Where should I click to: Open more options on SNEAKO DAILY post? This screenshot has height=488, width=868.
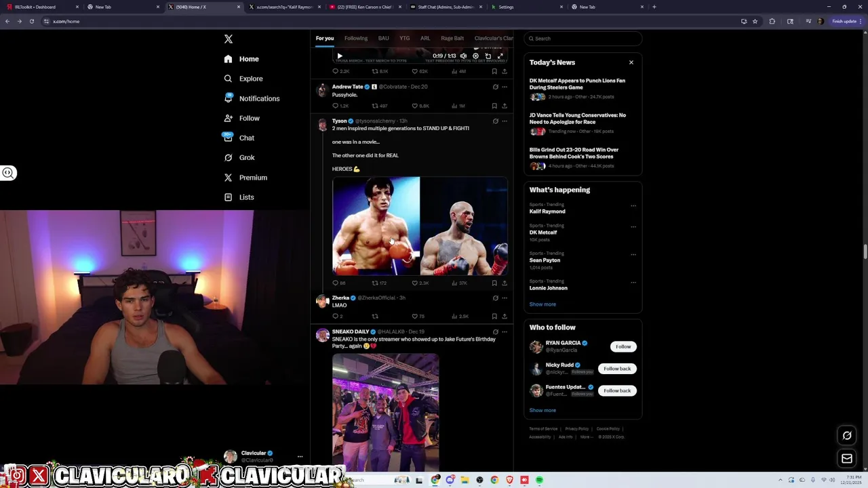[504, 332]
